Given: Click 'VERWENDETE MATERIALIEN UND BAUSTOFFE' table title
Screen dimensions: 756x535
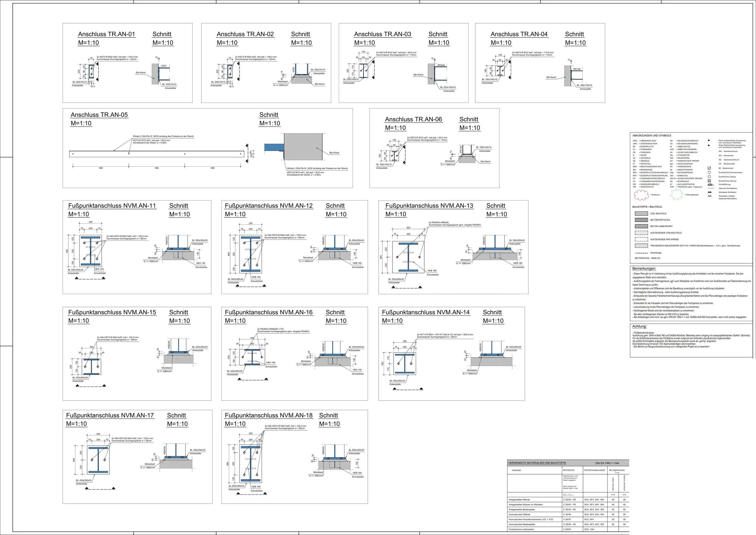Looking at the screenshot, I should point(537,463).
